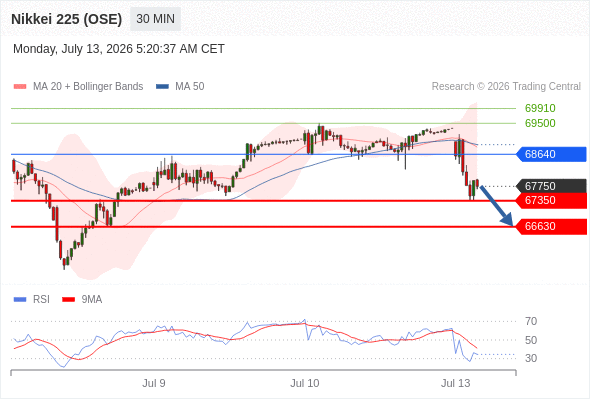Click the Jul 10 date axis label
590x400 pixels.
[x=304, y=383]
